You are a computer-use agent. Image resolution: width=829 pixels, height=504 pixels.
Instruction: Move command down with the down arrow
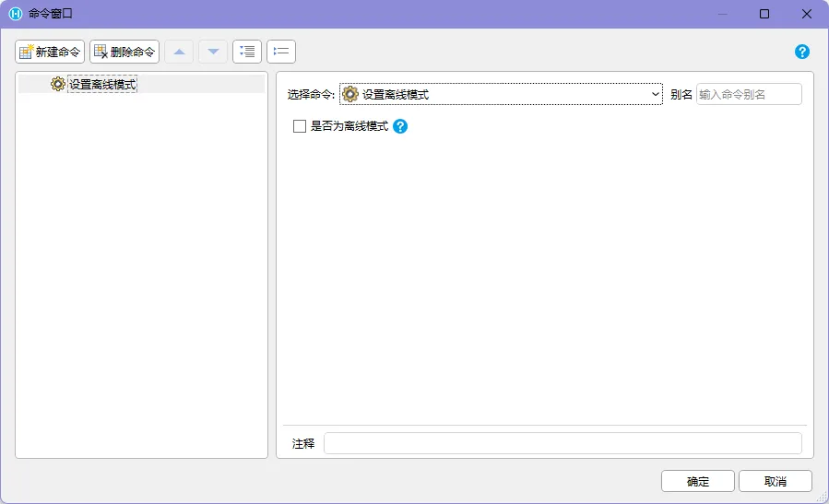(x=213, y=52)
